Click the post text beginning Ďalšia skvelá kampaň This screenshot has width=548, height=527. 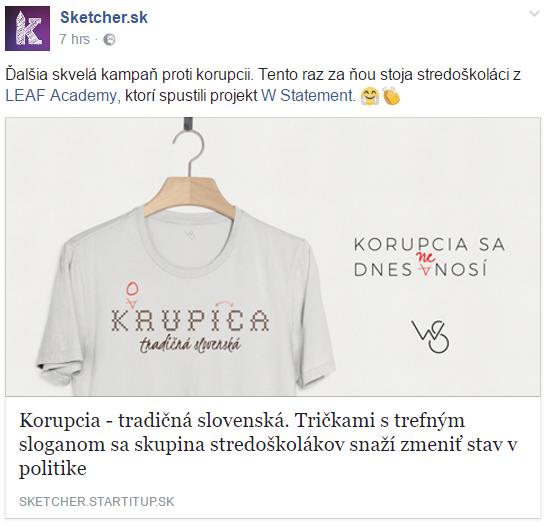(x=263, y=85)
